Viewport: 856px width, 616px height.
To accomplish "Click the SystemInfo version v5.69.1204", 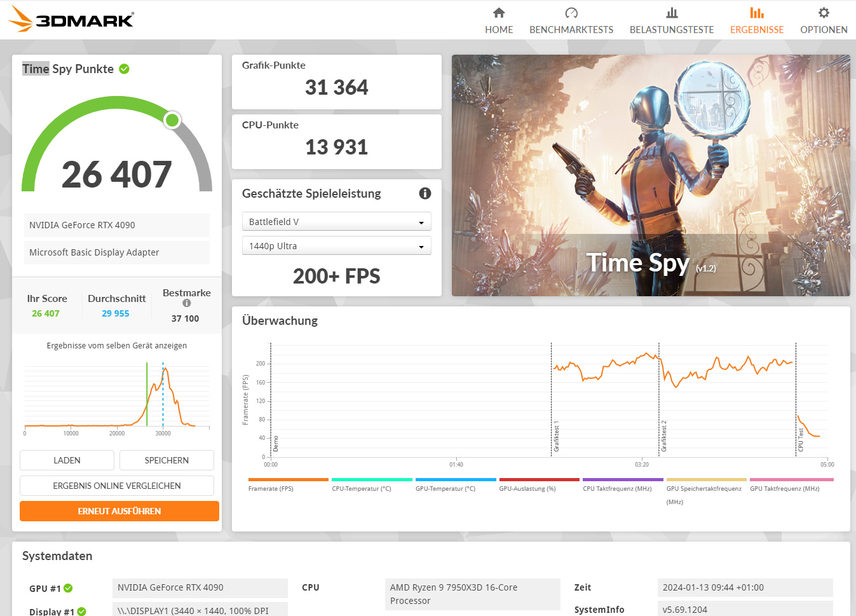I will pos(745,609).
